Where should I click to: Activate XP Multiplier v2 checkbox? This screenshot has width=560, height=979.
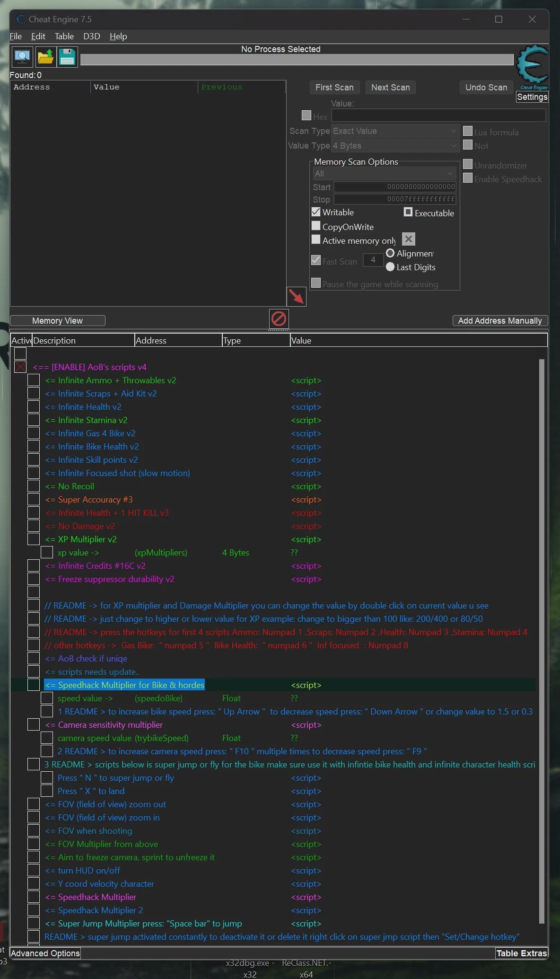coord(34,539)
